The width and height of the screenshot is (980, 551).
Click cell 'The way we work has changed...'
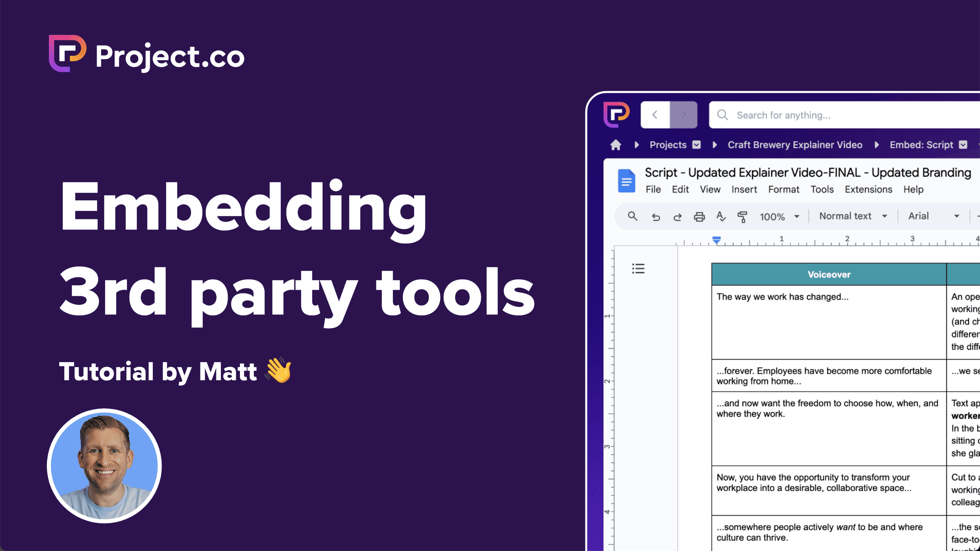point(829,322)
